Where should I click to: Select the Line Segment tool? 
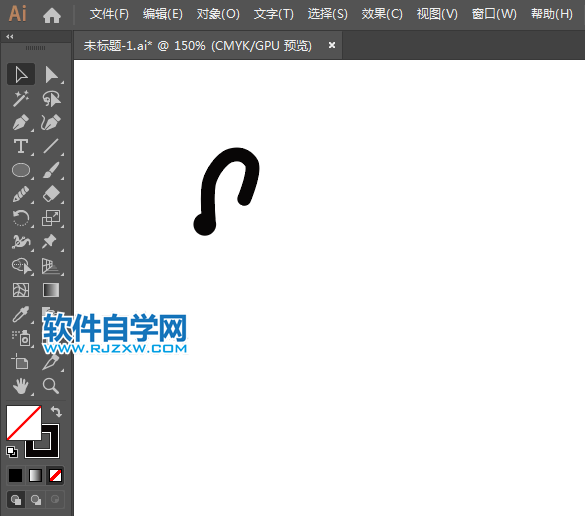point(51,146)
